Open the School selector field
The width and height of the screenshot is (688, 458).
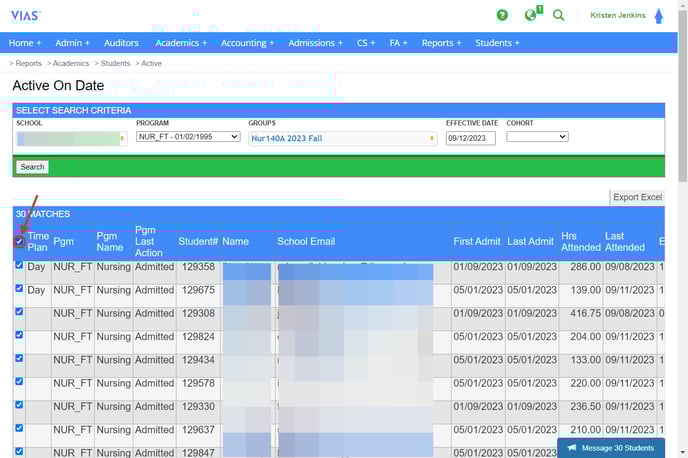click(x=72, y=139)
